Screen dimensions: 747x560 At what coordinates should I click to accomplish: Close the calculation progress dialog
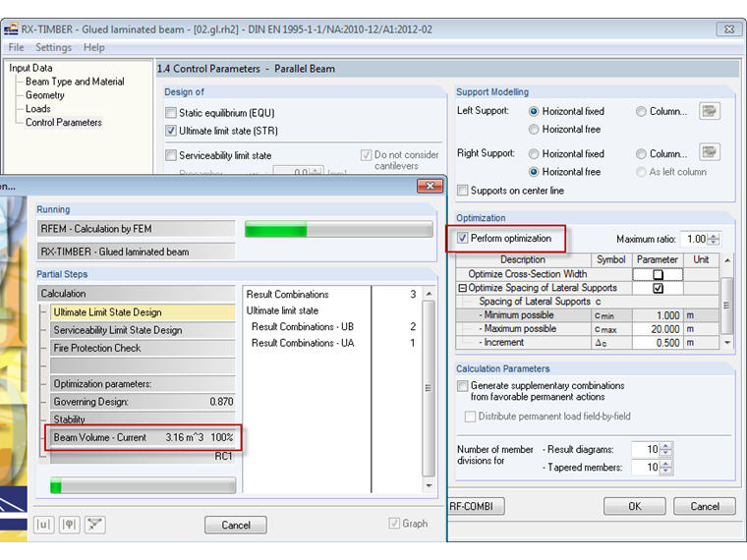point(430,186)
